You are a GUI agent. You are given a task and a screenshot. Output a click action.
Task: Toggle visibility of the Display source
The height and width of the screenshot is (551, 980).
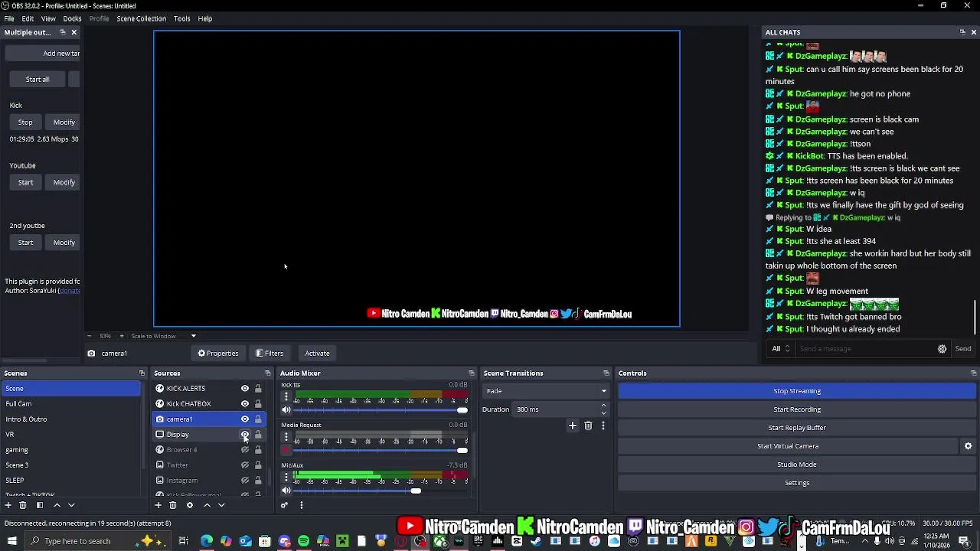(x=245, y=435)
